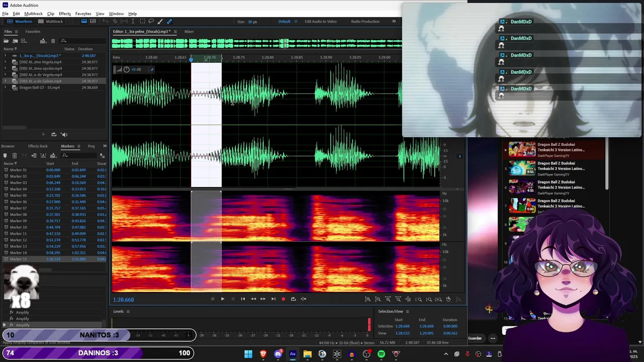This screenshot has height=362, width=644.
Task: Open File icon in Files panel
Action: [6, 41]
